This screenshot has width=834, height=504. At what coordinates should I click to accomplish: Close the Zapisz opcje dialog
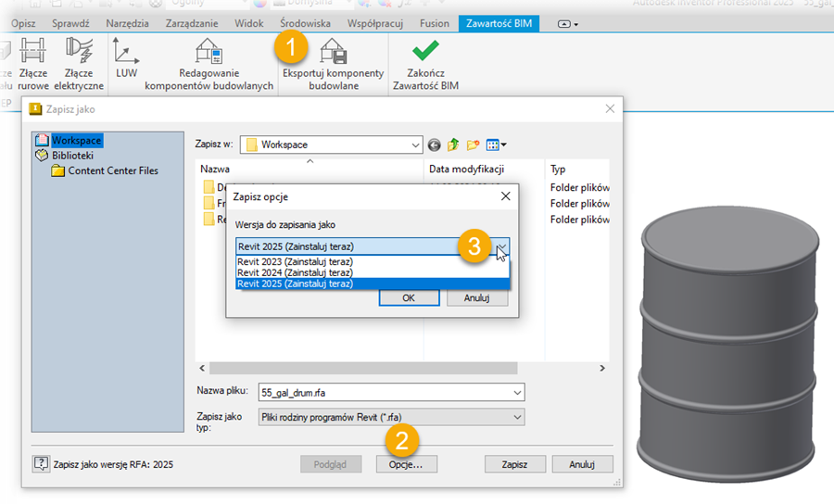[x=505, y=196]
